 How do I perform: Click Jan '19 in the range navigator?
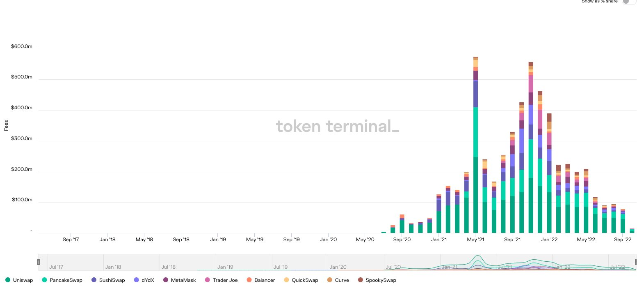[x=225, y=267]
